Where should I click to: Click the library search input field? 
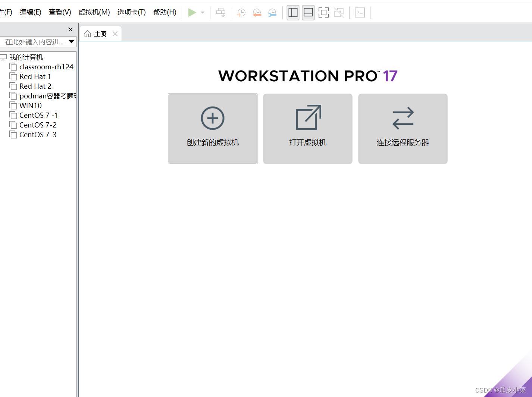[34, 42]
